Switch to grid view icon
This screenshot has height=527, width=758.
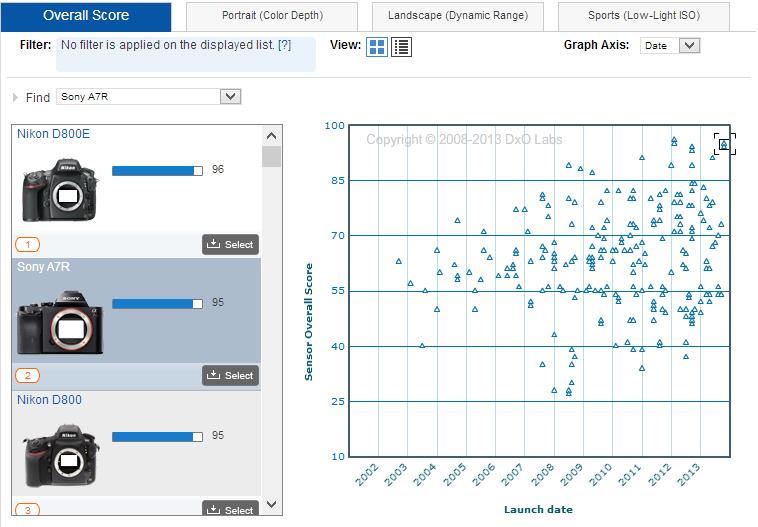point(377,47)
